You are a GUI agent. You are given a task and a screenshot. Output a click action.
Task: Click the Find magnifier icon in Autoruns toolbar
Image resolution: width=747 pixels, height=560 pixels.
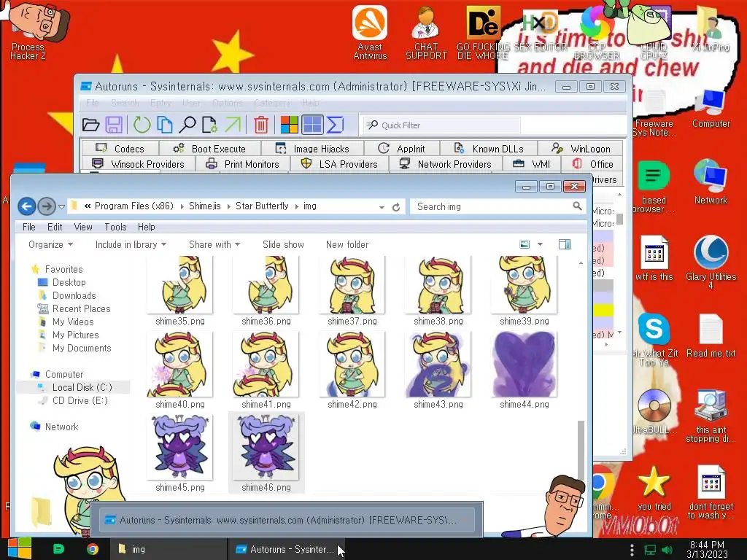(x=187, y=125)
